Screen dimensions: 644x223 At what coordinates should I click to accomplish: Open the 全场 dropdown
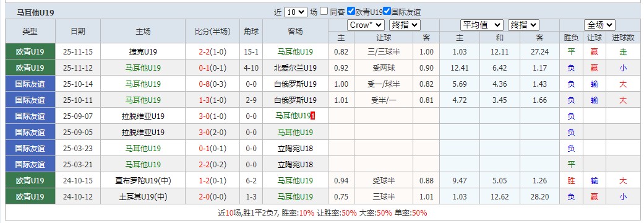599,25
